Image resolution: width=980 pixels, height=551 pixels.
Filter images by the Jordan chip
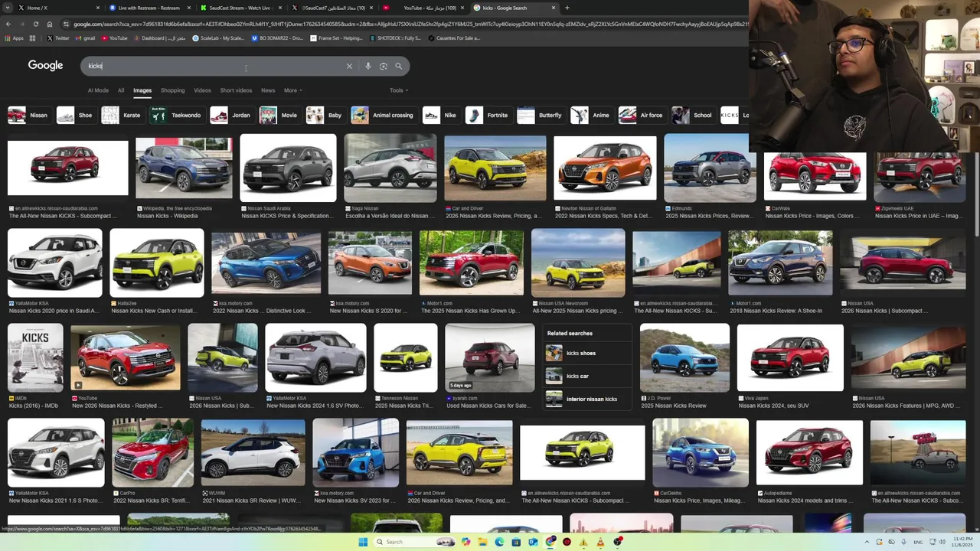(x=231, y=116)
